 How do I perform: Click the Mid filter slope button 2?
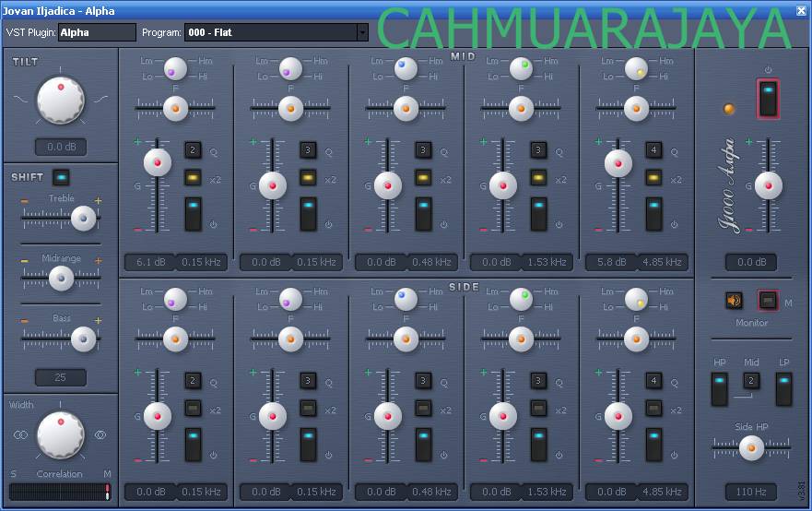tap(751, 381)
